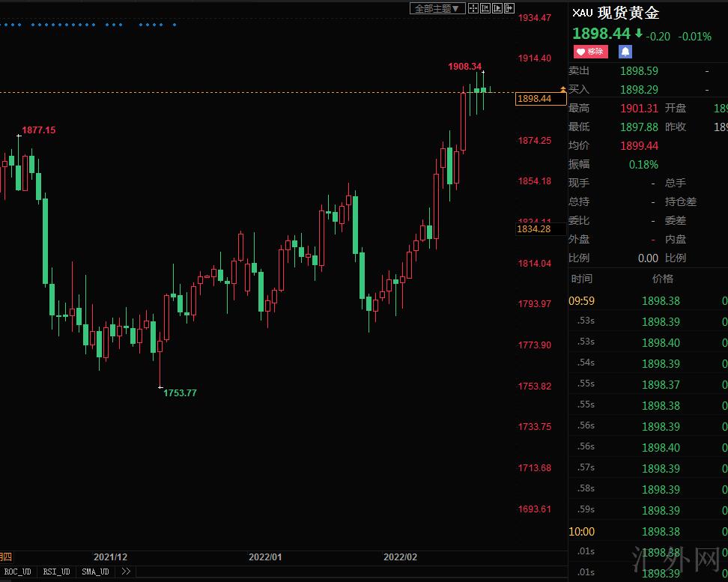This screenshot has width=728, height=582.
Task: Click the chart playback icon in toolbar
Action: pyautogui.click(x=497, y=8)
